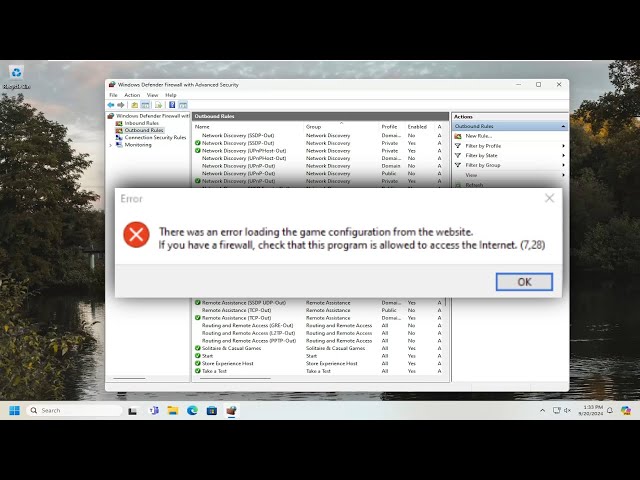Click the Export List toolbar icon
The width and height of the screenshot is (640, 480).
coord(158,105)
